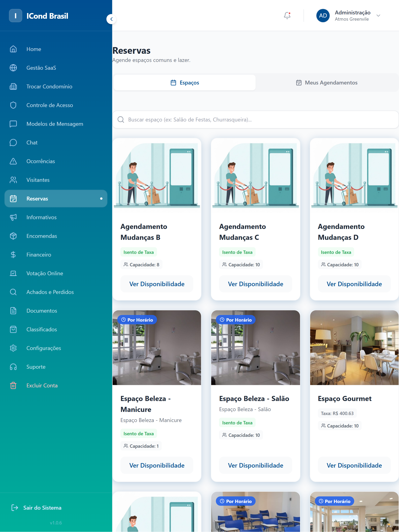Click the Taxa: R$ 400.63 label
This screenshot has width=399, height=532.
337,413
